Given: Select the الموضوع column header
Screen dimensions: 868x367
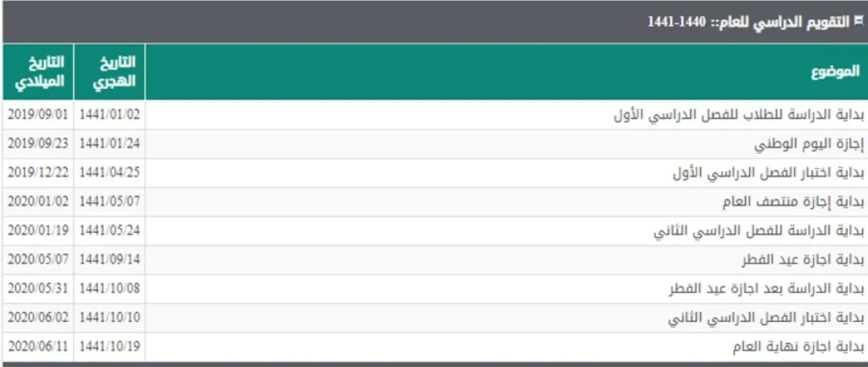Looking at the screenshot, I should pos(835,72).
